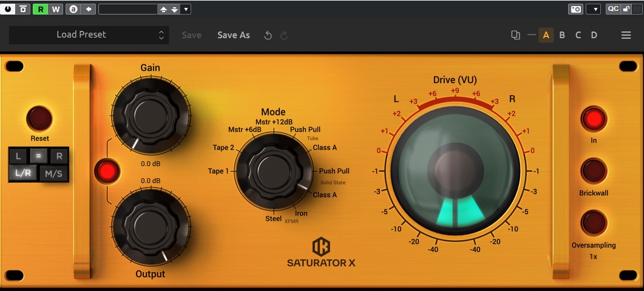Click the host preset down arrow
The height and width of the screenshot is (291, 644).
[175, 8]
